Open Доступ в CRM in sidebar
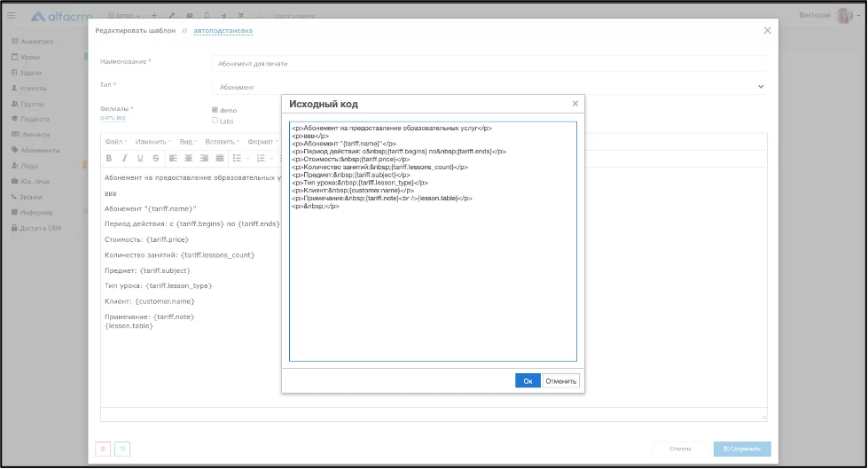The image size is (868, 469). click(36, 228)
